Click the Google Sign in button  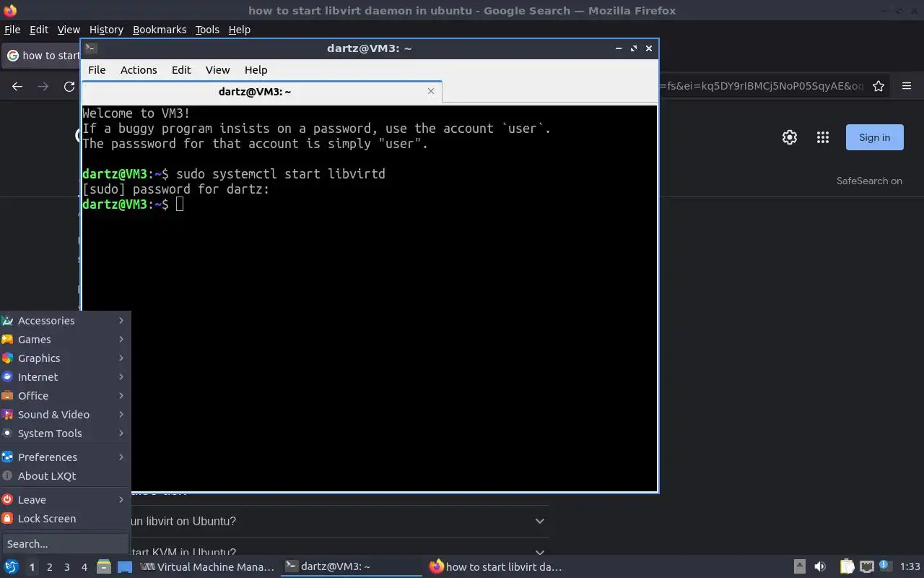pyautogui.click(x=874, y=137)
